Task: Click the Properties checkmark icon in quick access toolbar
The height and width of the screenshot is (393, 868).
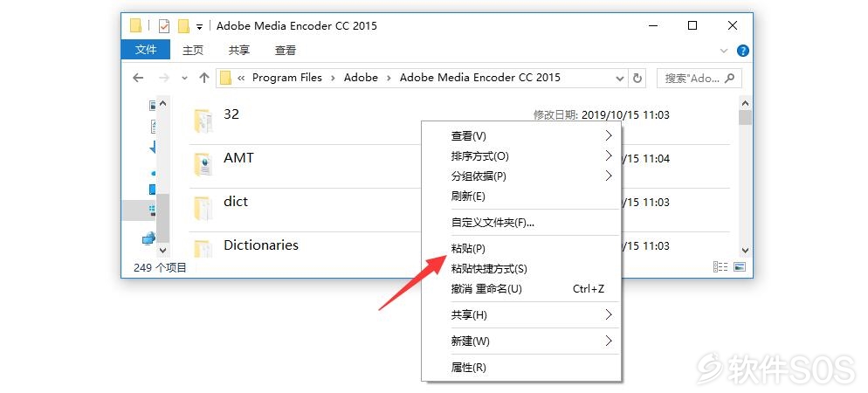Action: coord(164,25)
